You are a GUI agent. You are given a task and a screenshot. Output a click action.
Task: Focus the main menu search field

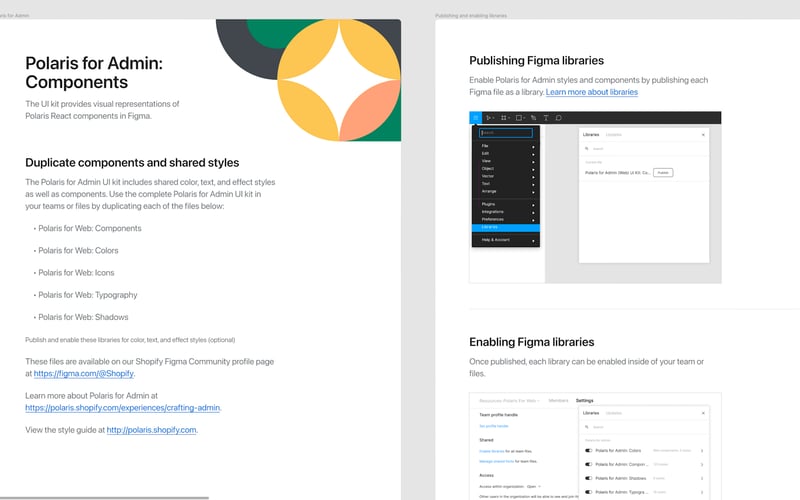(506, 133)
